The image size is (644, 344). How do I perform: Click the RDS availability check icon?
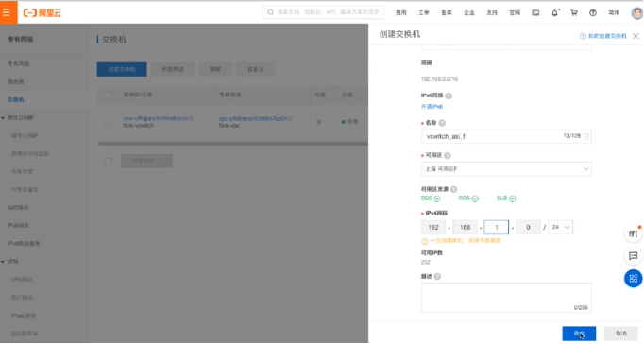(x=475, y=198)
